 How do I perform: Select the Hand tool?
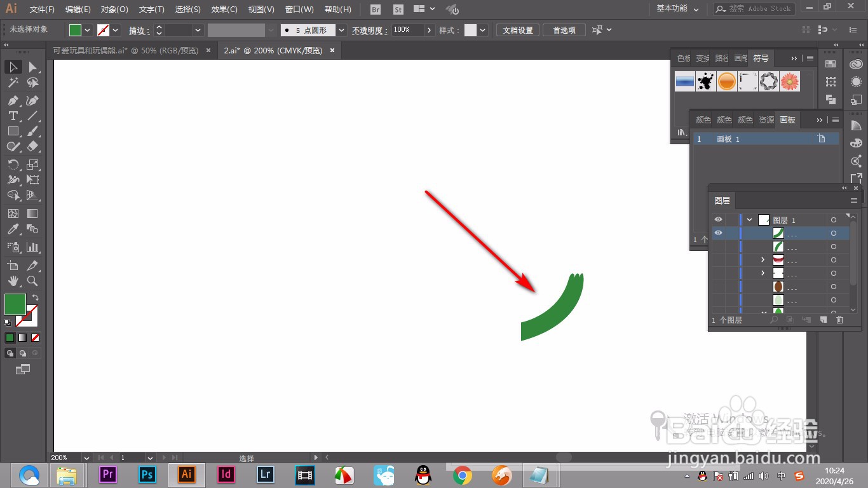click(x=13, y=281)
